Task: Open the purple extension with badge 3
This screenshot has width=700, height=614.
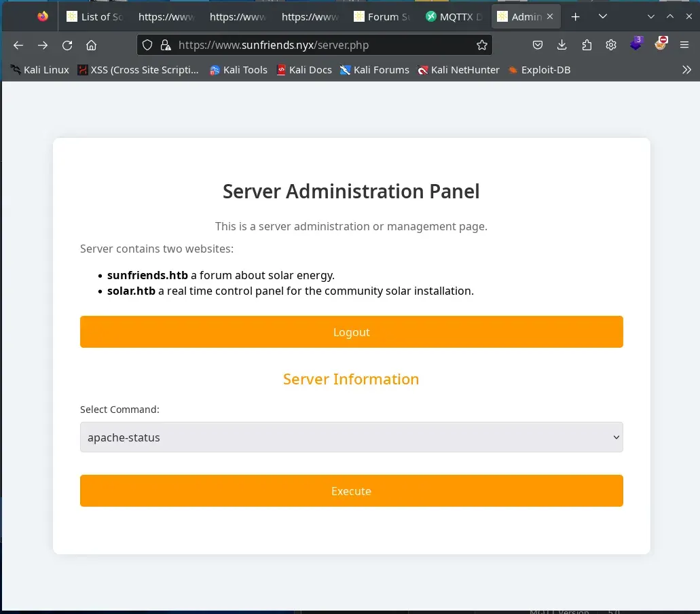Action: pyautogui.click(x=635, y=44)
